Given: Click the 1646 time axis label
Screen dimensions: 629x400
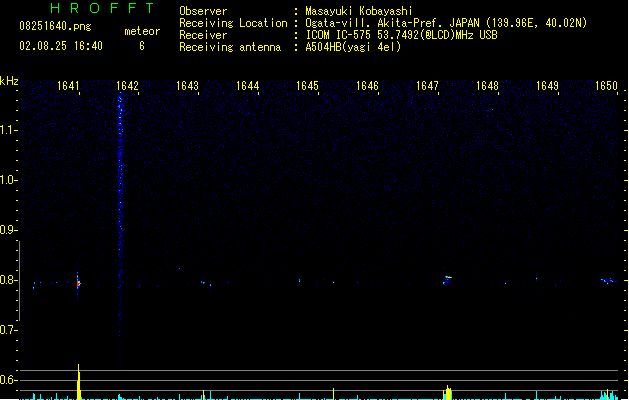Looking at the screenshot, I should pyautogui.click(x=367, y=86).
